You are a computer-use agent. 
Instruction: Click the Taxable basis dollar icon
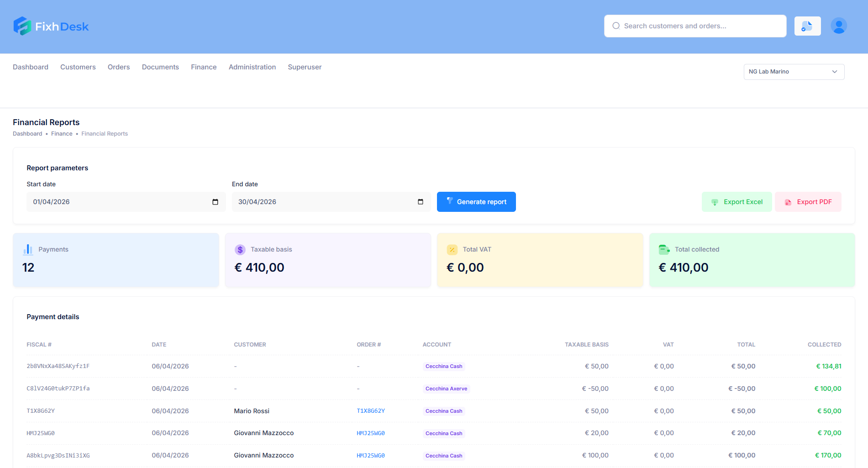point(240,249)
